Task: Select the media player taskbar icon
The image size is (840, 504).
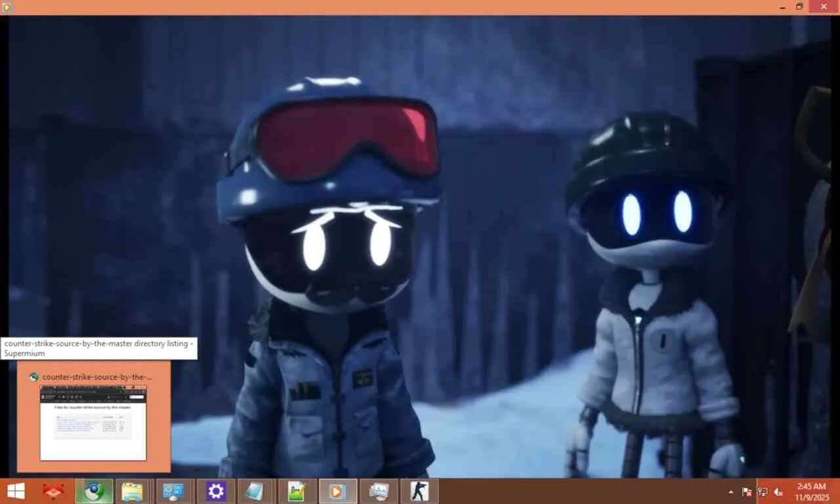Action: (x=337, y=491)
